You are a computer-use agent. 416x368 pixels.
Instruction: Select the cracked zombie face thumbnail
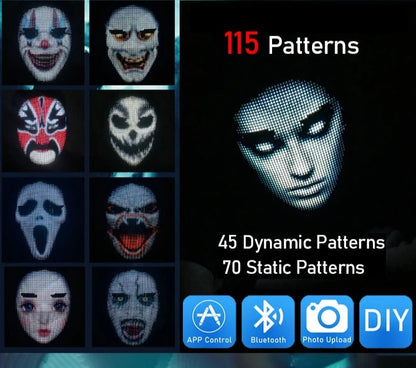click(x=132, y=307)
